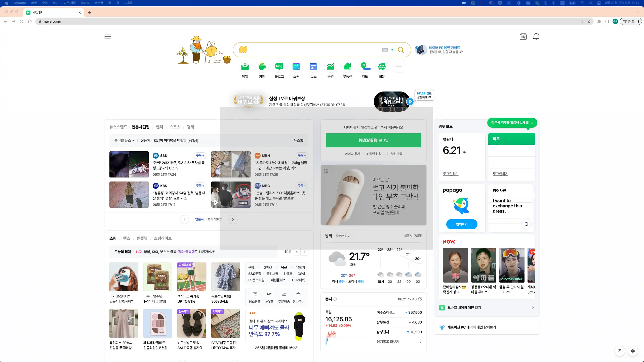Click the 회원가입 link
644x362 pixels.
click(x=396, y=154)
